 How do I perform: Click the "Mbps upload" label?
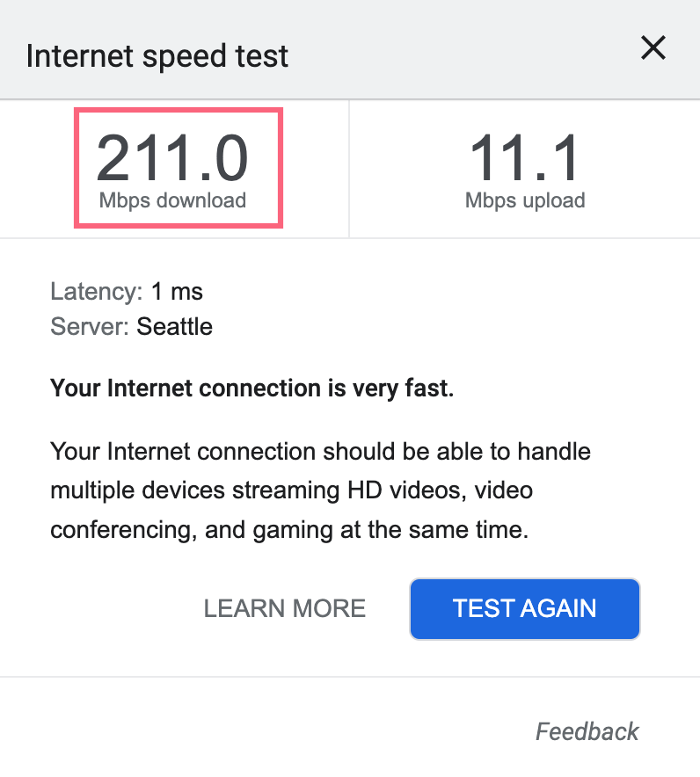[525, 200]
